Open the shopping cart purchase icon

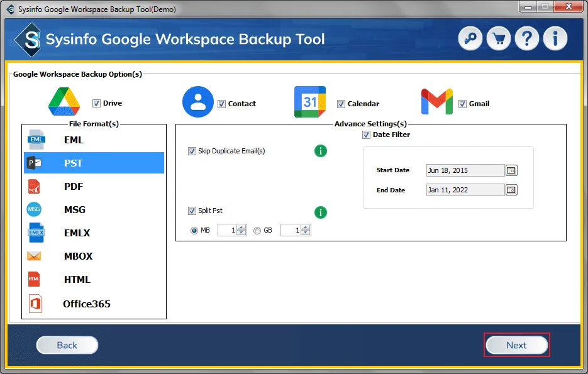pyautogui.click(x=499, y=39)
